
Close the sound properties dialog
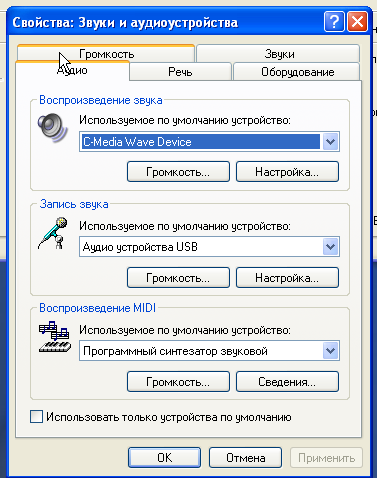point(357,22)
